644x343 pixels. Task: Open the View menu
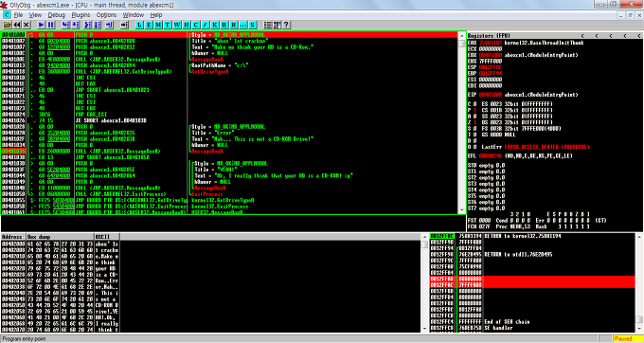(35, 15)
